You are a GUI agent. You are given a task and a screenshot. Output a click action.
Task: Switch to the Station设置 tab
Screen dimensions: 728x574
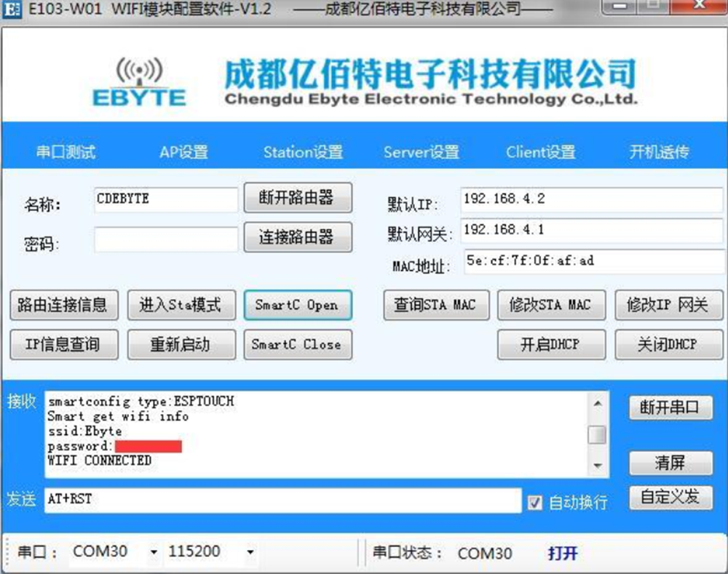coord(303,151)
